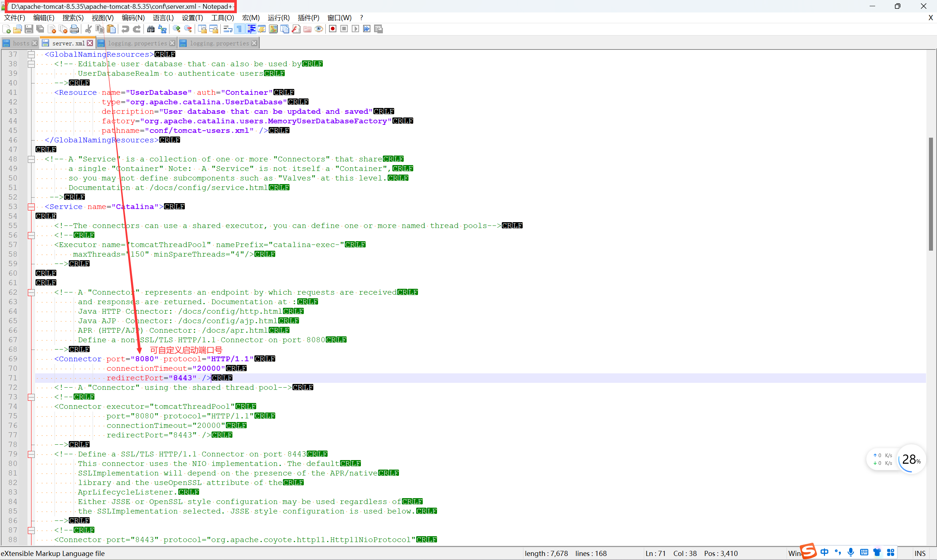Screen dimensions: 937x560
Task: Click the Run Macro Multiple Times icon
Action: click(367, 29)
